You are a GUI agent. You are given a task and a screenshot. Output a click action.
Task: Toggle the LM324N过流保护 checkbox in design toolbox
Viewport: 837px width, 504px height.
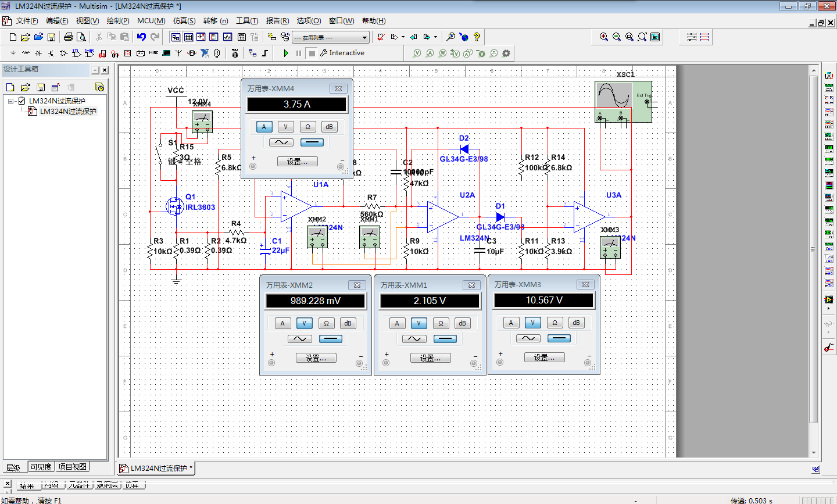(22, 101)
